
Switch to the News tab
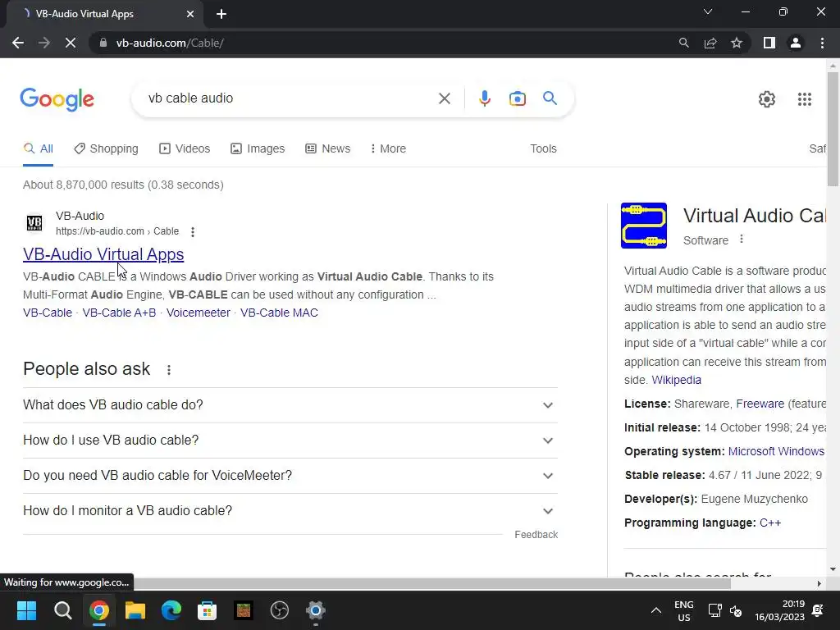(x=328, y=149)
